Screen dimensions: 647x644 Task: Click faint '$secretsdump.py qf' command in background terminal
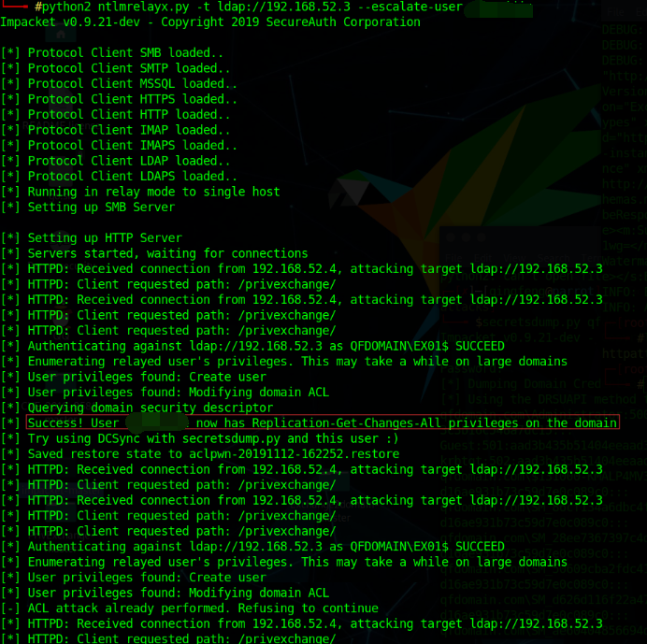point(538,322)
